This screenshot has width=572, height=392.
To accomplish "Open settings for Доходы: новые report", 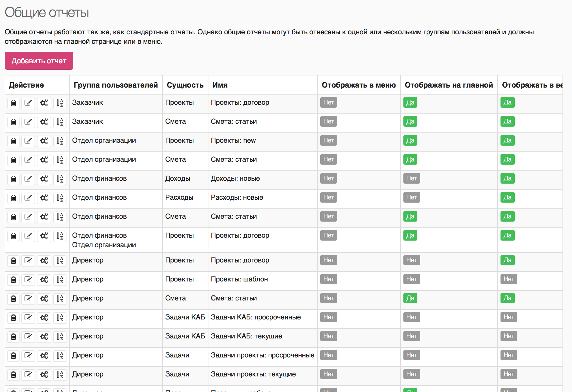I will pyautogui.click(x=44, y=179).
